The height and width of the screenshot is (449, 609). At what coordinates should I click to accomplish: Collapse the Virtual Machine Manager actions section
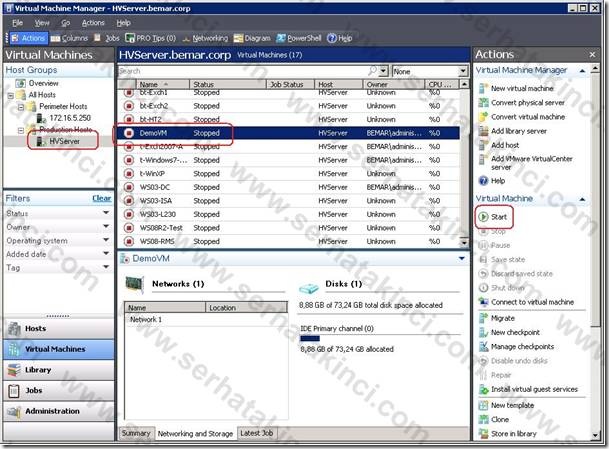coord(582,71)
